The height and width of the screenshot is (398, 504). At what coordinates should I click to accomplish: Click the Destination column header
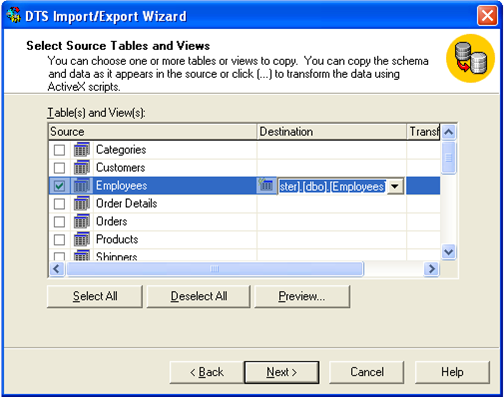click(332, 132)
